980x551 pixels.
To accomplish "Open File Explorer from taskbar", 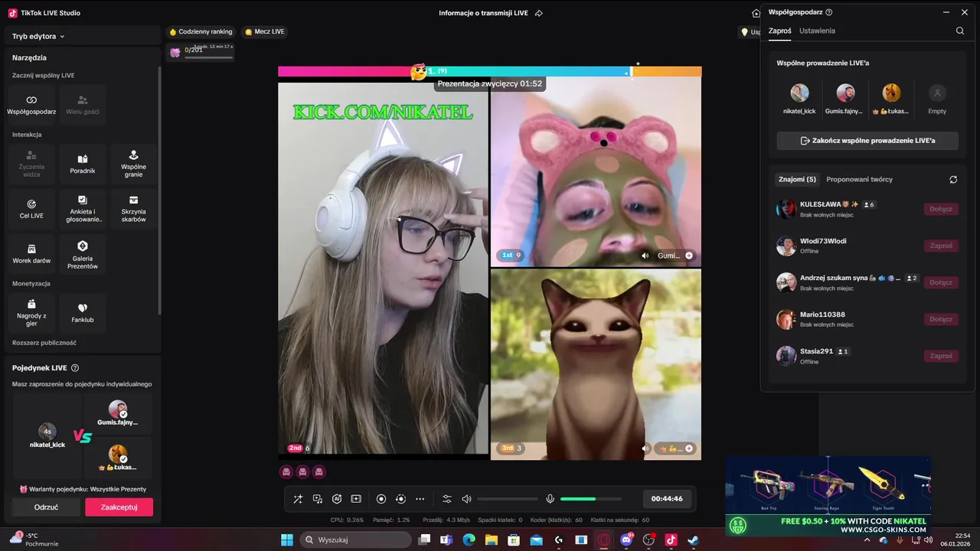I will pos(491,540).
